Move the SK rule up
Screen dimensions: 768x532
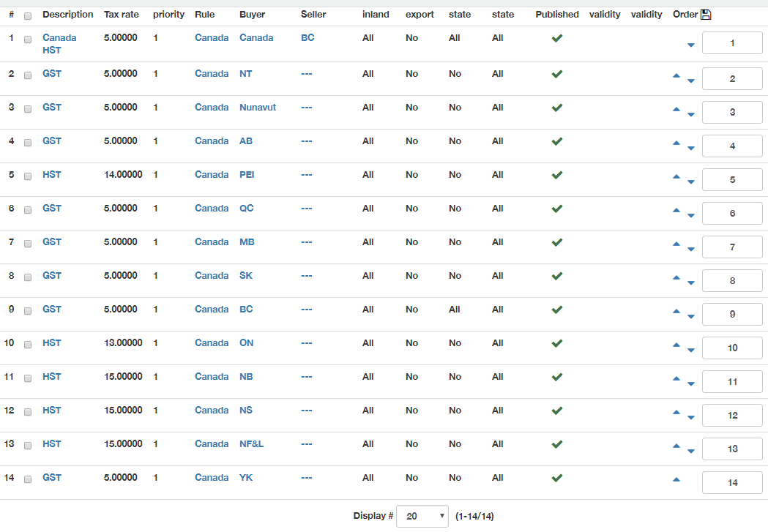tap(676, 278)
